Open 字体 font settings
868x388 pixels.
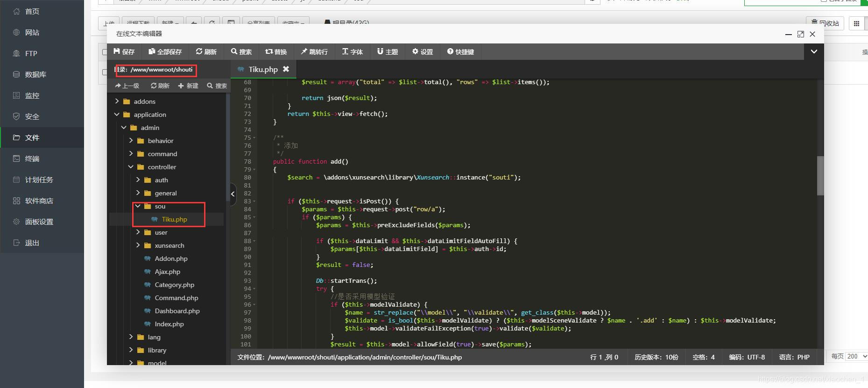pos(352,51)
